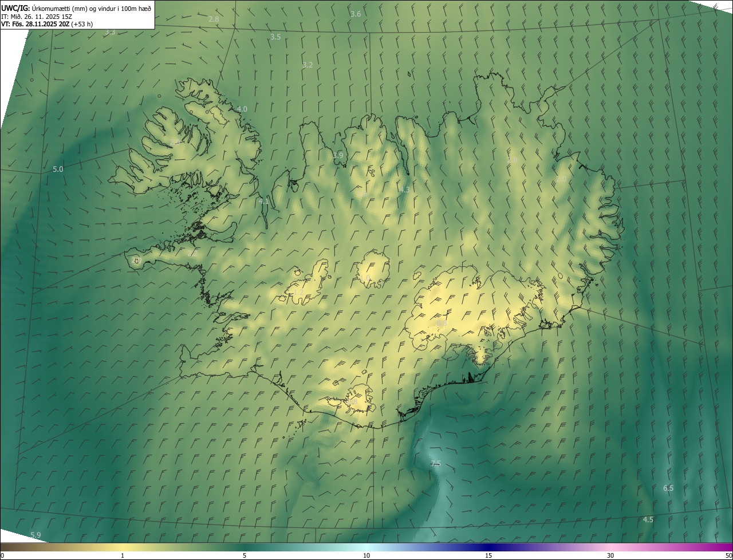Click the 2.8 value label
733x560 pixels.
point(214,19)
